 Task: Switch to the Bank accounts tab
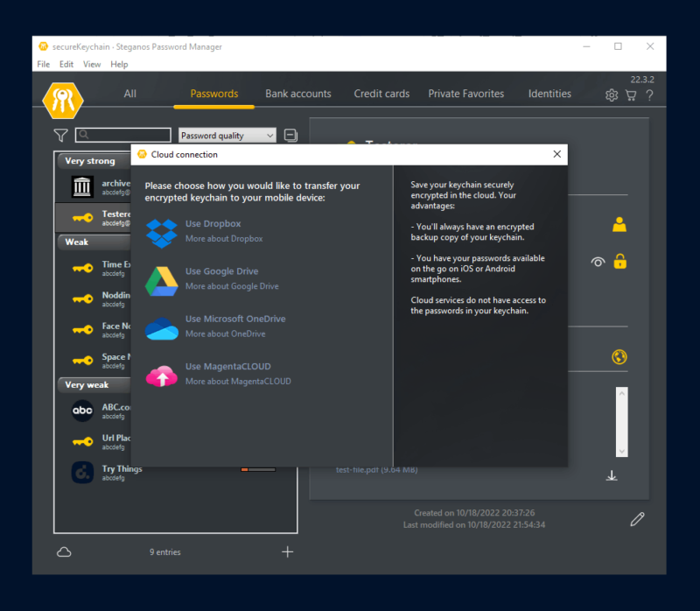pos(298,94)
